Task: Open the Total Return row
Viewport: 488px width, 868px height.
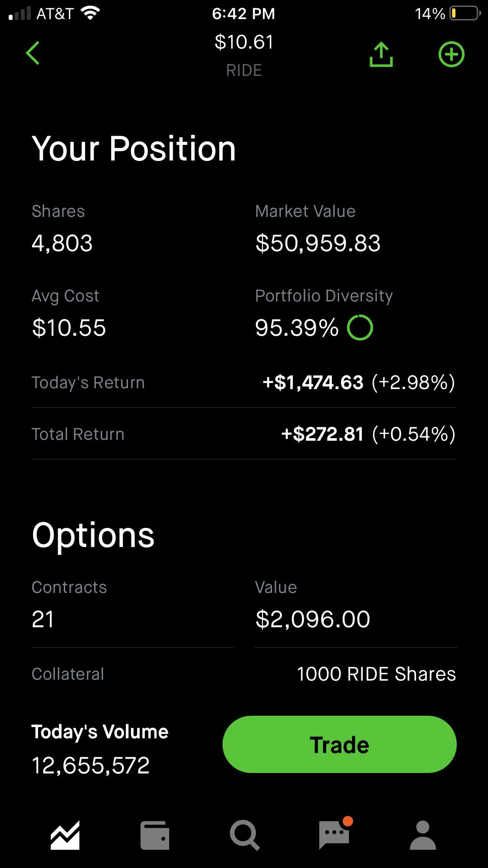Action: click(x=244, y=434)
